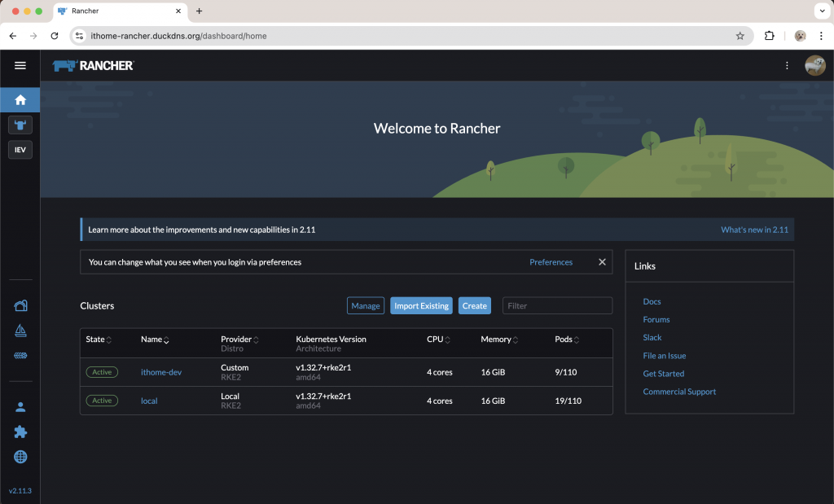
Task: Sort clusters by Provider column
Action: tap(239, 340)
